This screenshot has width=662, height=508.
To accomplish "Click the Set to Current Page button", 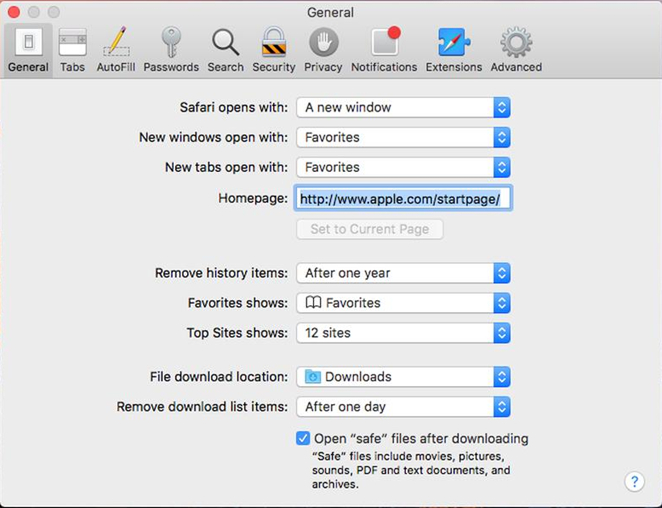I will tap(370, 229).
